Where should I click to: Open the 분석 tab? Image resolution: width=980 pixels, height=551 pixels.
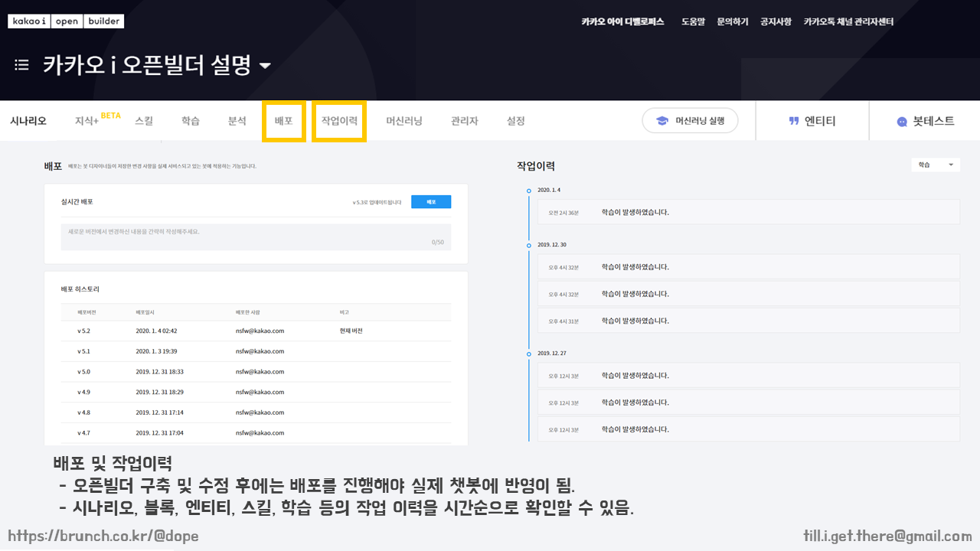tap(237, 121)
